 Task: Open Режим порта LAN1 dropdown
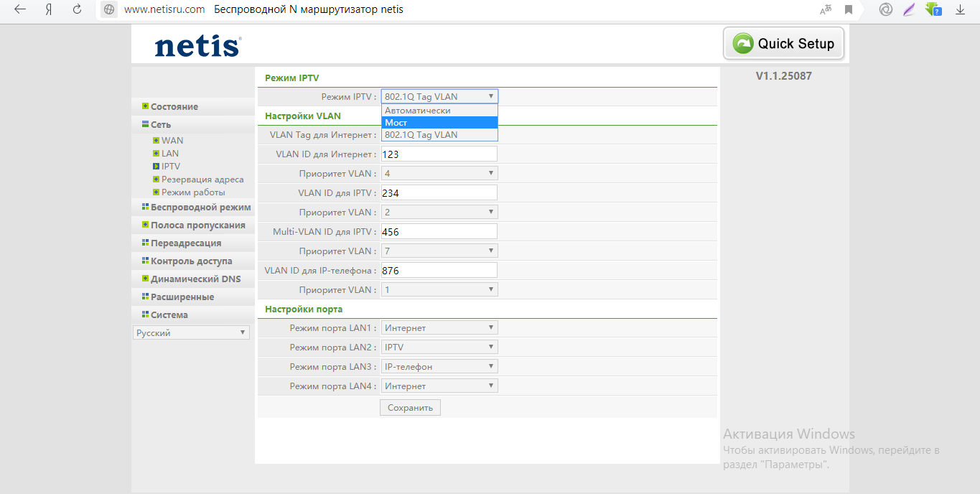pyautogui.click(x=439, y=327)
